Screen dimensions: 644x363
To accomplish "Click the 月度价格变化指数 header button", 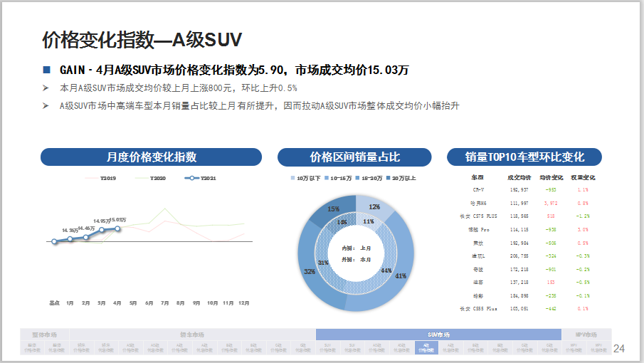I will pyautogui.click(x=151, y=157).
